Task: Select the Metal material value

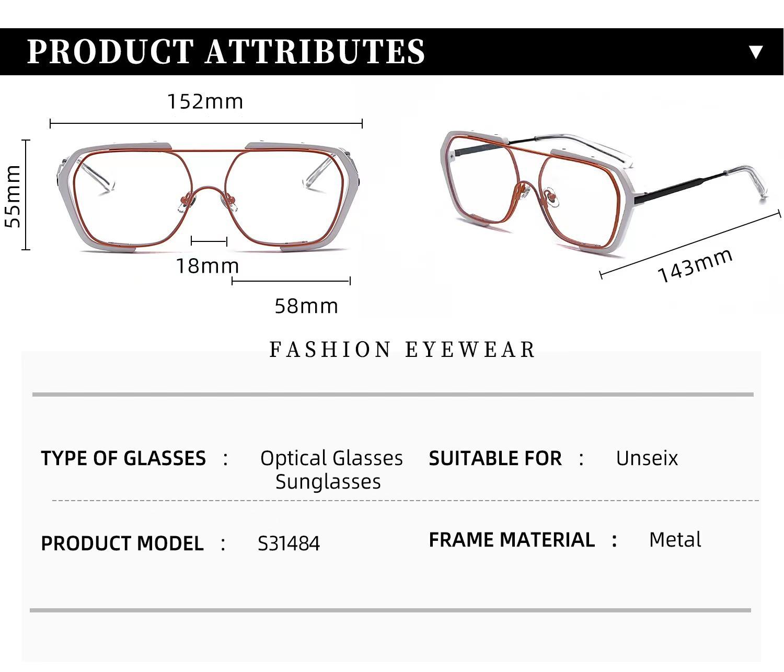Action: point(675,540)
